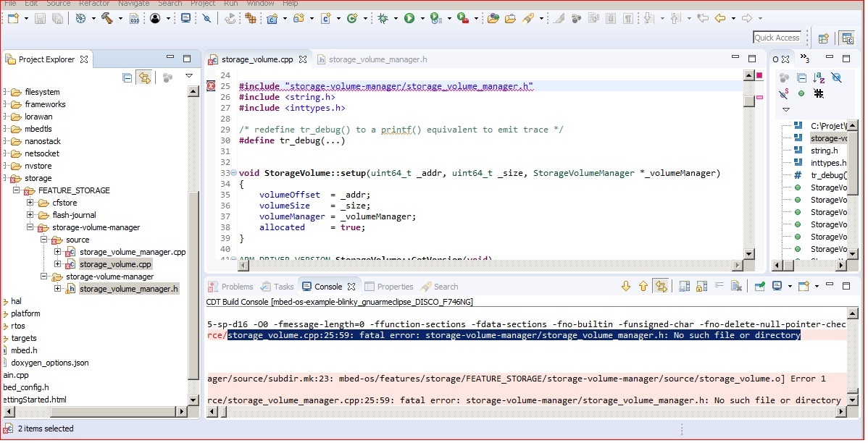This screenshot has width=868, height=443.
Task: Select storage_volume_manager.cpp in the project tree
Action: 132,252
